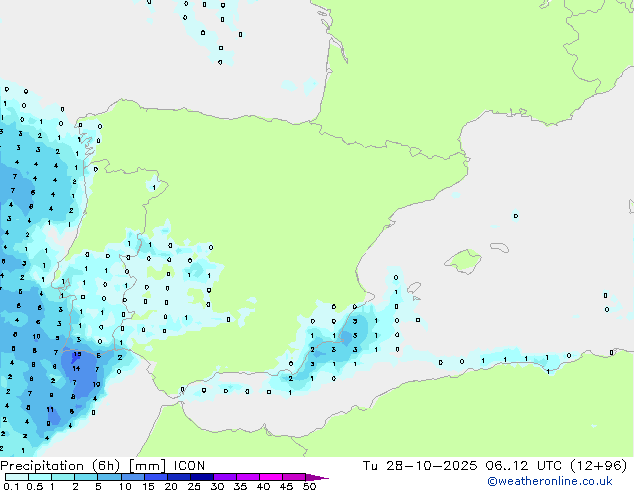The image size is (634, 490).
Task: Click the "ICON" model name label
Action: 189,466
